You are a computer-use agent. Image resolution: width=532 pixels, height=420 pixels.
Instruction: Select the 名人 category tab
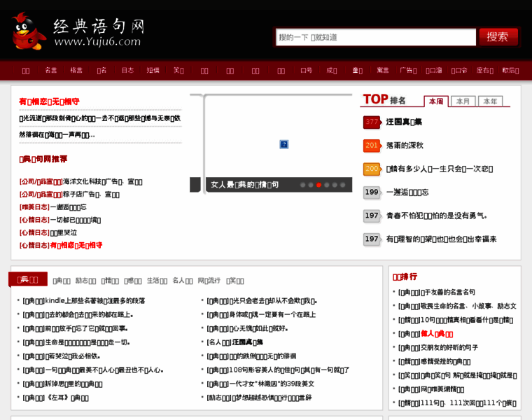(182, 280)
